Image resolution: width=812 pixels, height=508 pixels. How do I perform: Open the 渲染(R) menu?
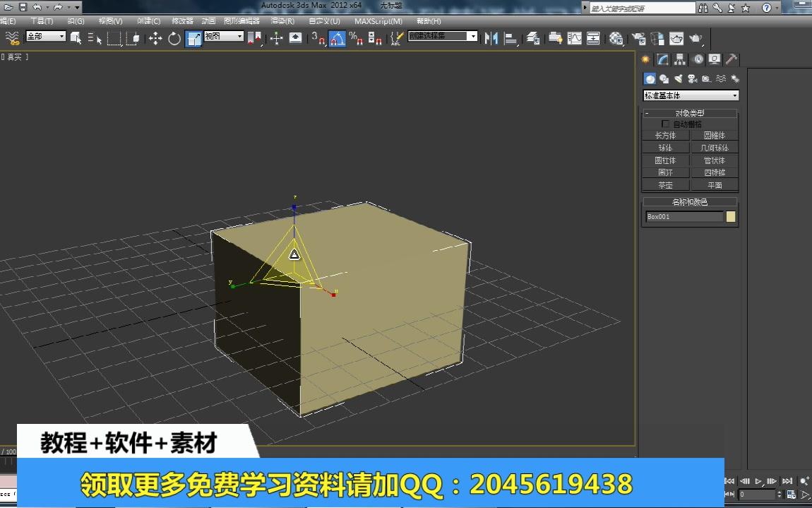point(281,21)
